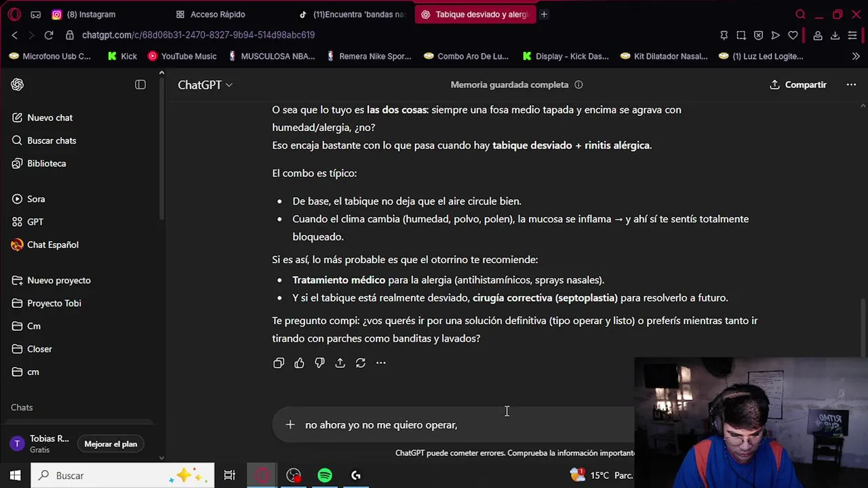
Task: Click the workspaces icon beside the Opera logo
Action: click(36, 14)
